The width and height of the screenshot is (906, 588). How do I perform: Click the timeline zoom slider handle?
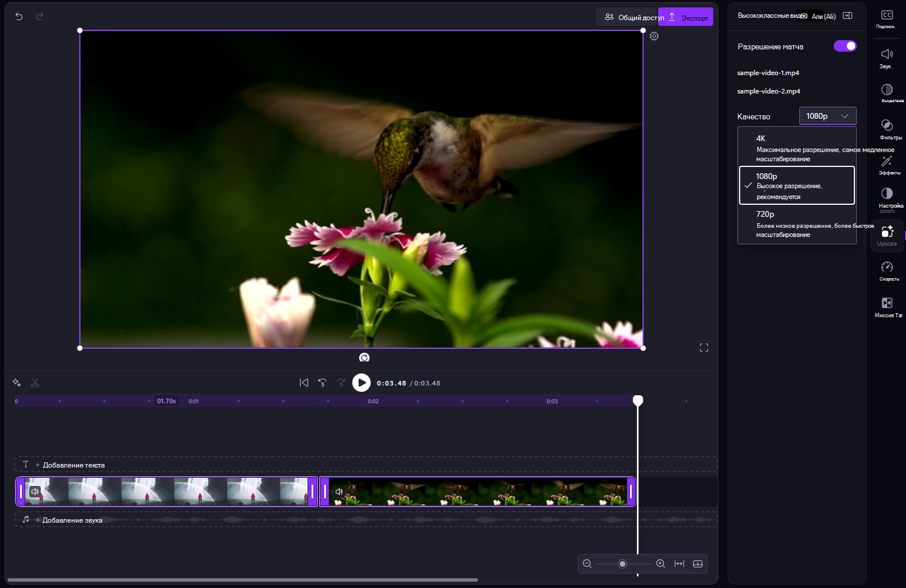pos(623,564)
